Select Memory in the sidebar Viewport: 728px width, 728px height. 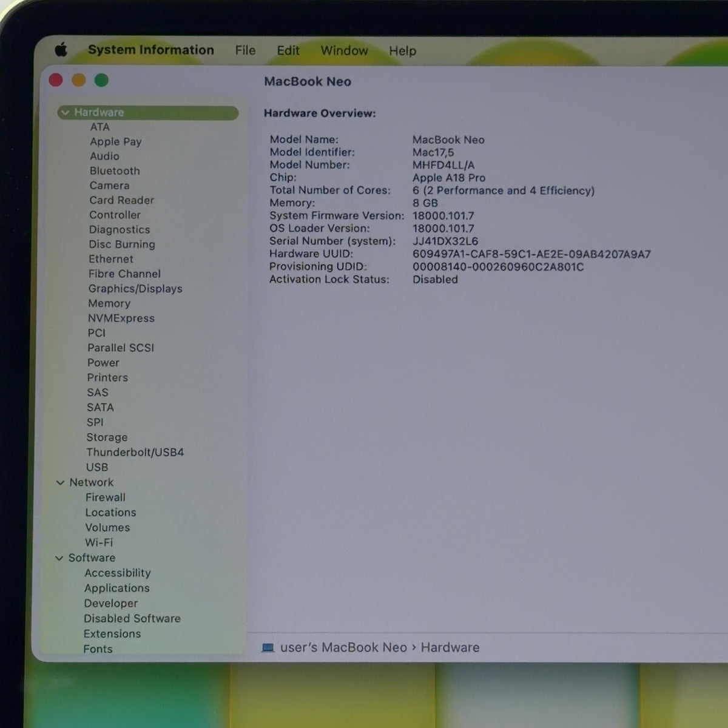pos(109,303)
